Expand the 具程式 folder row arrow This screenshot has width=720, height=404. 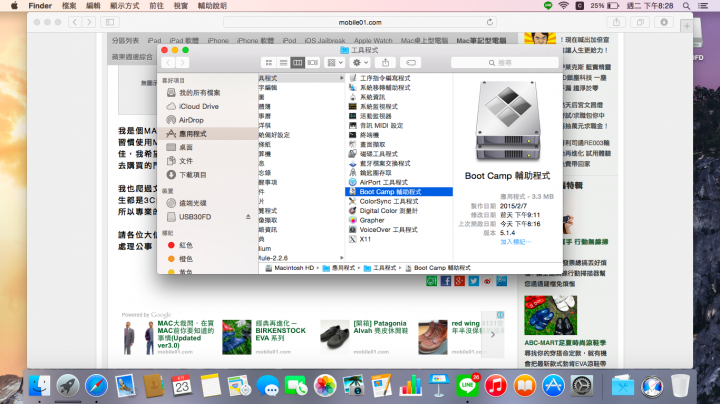(341, 78)
